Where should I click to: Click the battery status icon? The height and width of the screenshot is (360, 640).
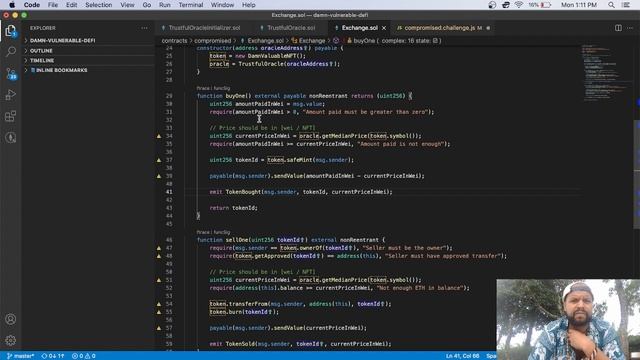click(546, 5)
